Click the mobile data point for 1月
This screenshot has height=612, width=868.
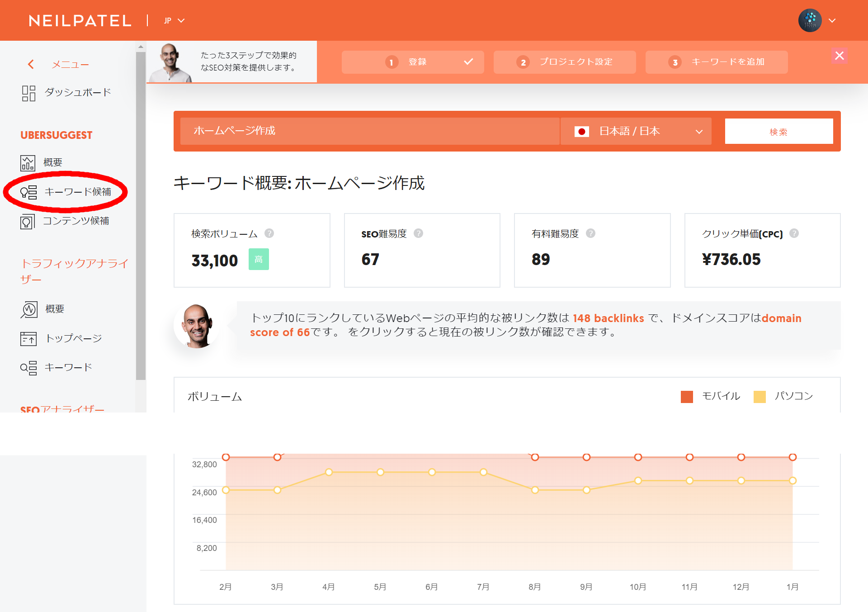793,457
